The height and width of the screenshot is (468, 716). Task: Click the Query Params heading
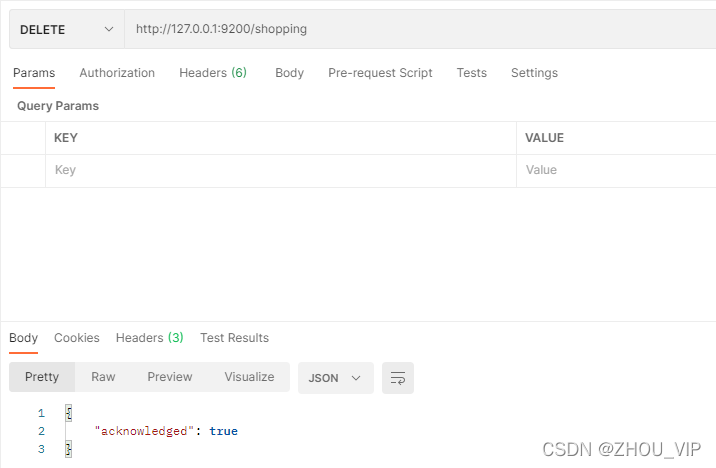[58, 106]
